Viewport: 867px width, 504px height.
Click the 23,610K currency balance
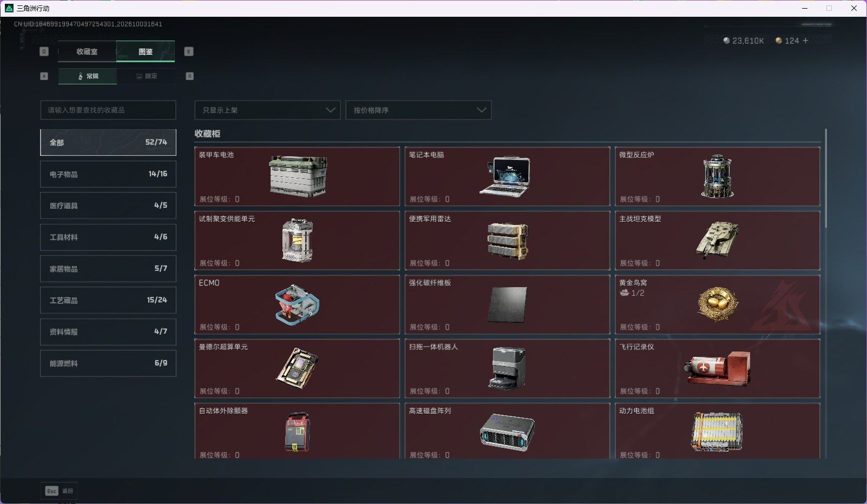(744, 41)
